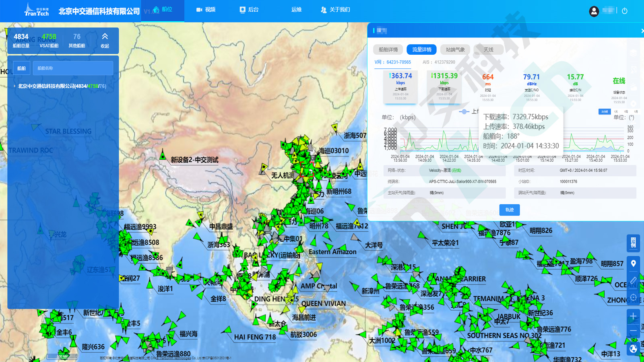Collapse the ship statistics panel via 收起
This screenshot has height=362, width=644.
coord(104,41)
